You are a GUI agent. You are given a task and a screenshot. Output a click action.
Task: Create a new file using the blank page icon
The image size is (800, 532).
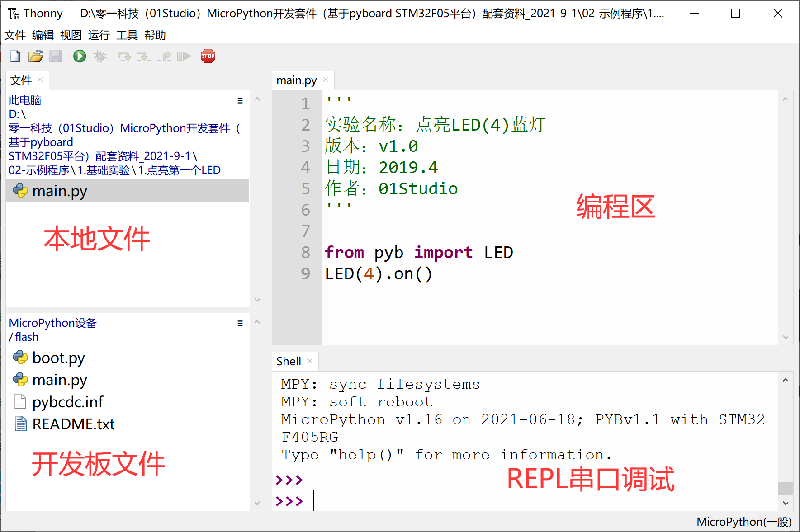coord(14,56)
